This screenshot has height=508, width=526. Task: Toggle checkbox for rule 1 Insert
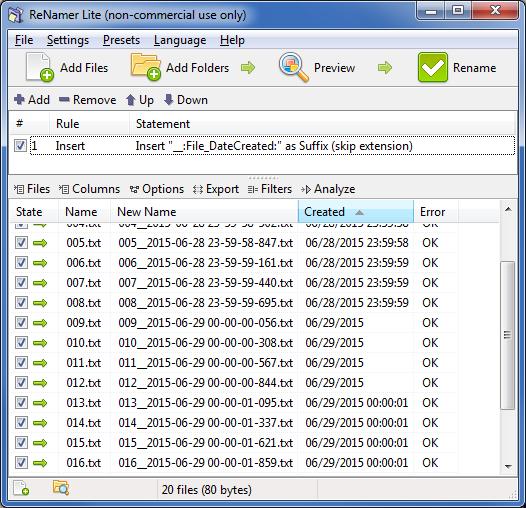point(20,146)
